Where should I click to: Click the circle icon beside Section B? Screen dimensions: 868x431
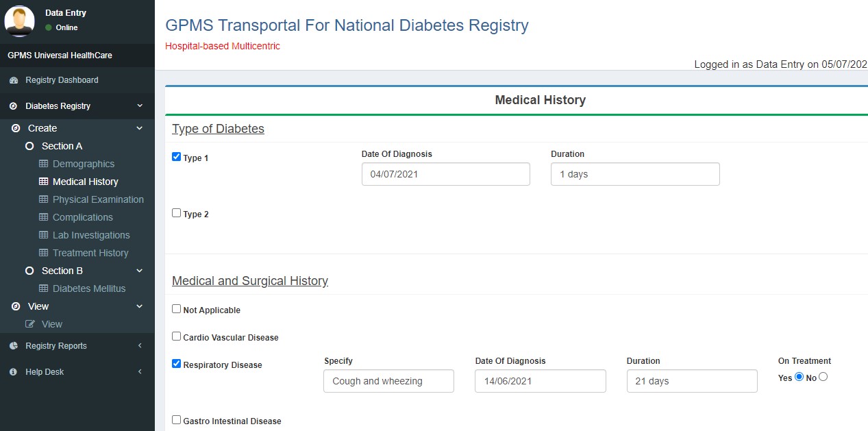click(29, 271)
